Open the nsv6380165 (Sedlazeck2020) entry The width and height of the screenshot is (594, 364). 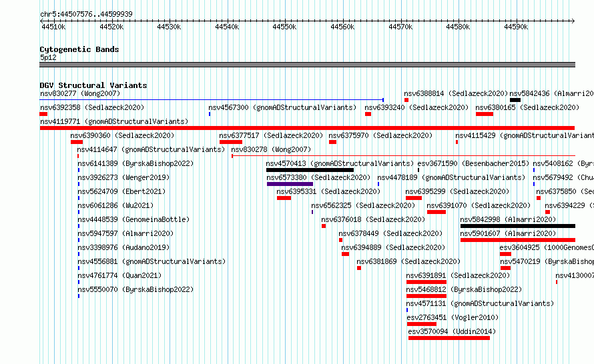pyautogui.click(x=527, y=107)
